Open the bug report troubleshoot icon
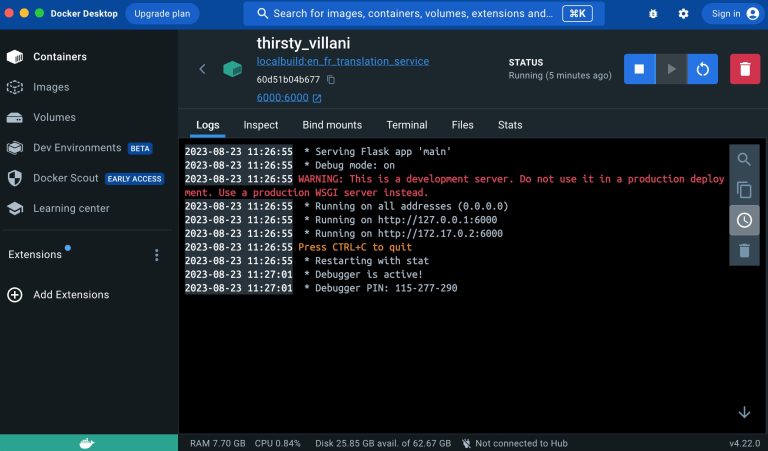 (652, 14)
